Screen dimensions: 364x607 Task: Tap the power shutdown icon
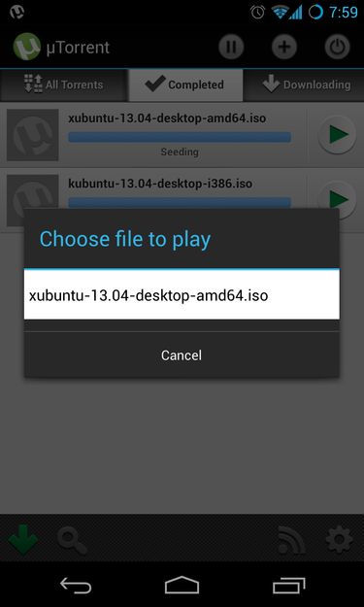coord(338,47)
